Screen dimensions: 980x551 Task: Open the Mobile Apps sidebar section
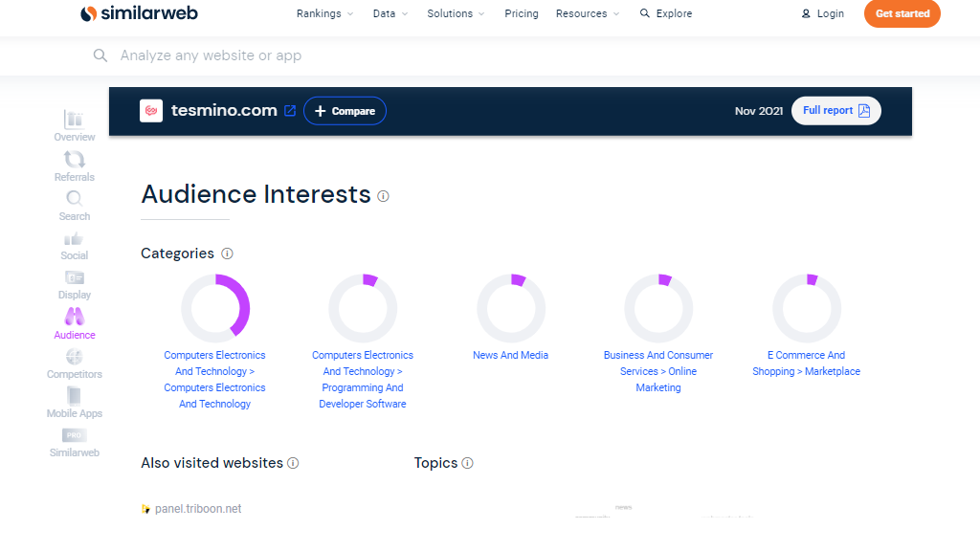tap(75, 403)
